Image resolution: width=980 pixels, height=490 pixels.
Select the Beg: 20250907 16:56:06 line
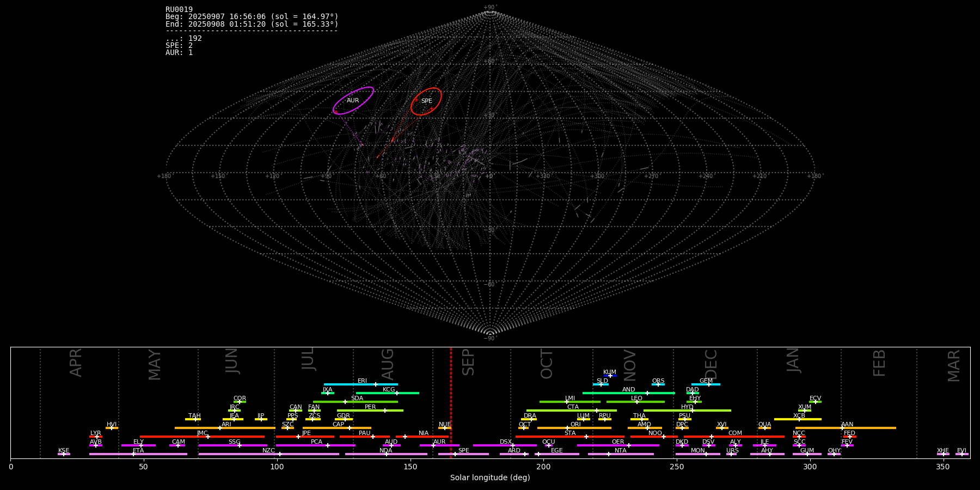coord(252,17)
